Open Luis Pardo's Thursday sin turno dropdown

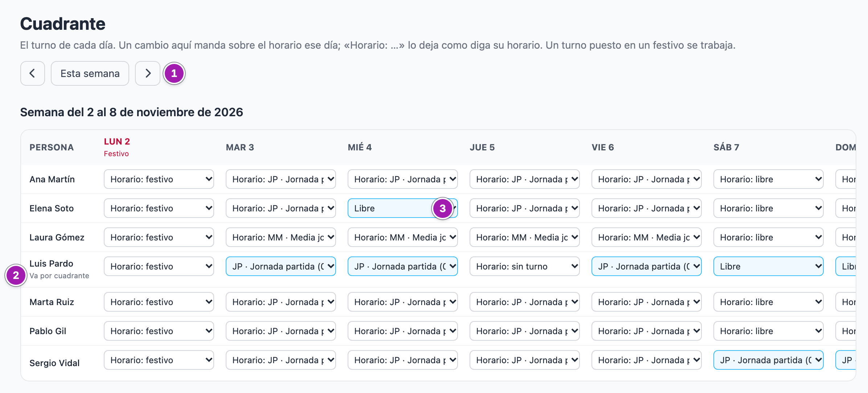pyautogui.click(x=525, y=266)
